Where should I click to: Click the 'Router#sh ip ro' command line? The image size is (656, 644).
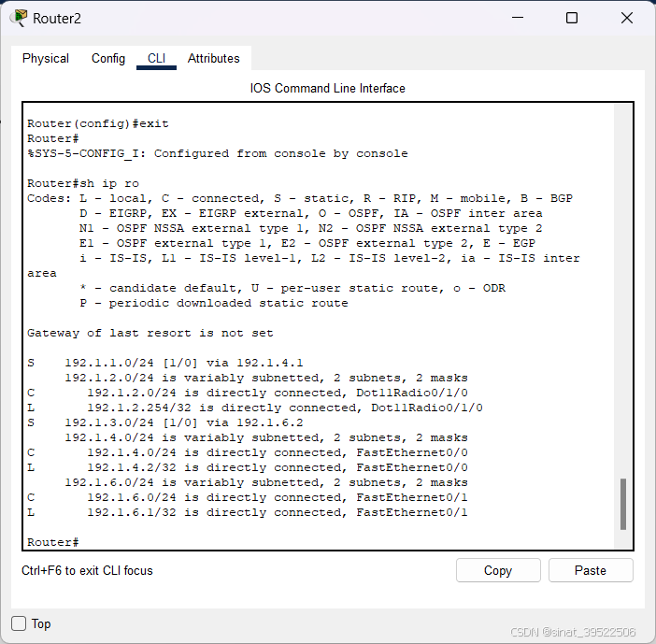tap(83, 183)
